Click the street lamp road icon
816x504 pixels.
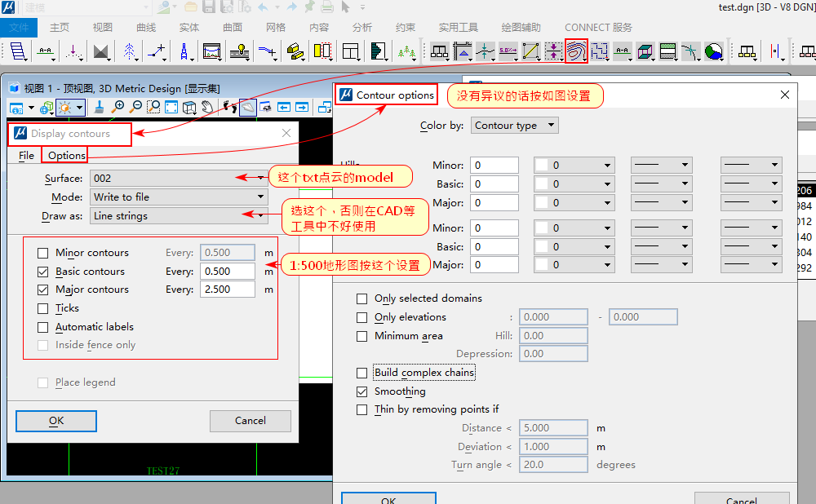tap(240, 51)
